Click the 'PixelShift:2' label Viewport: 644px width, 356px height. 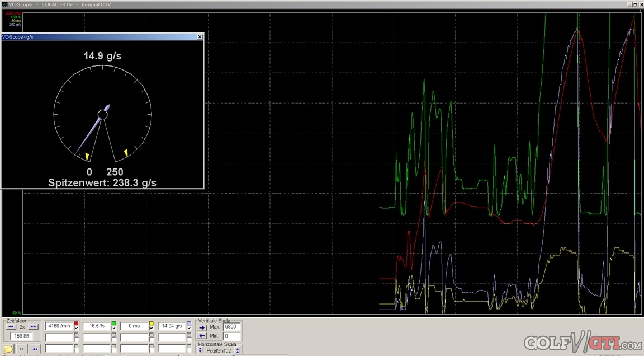pyautogui.click(x=219, y=350)
